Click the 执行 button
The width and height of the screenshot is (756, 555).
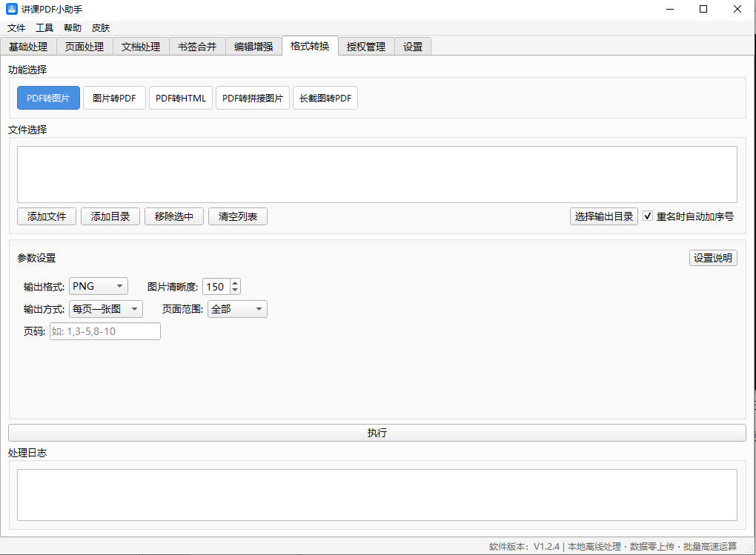(377, 433)
